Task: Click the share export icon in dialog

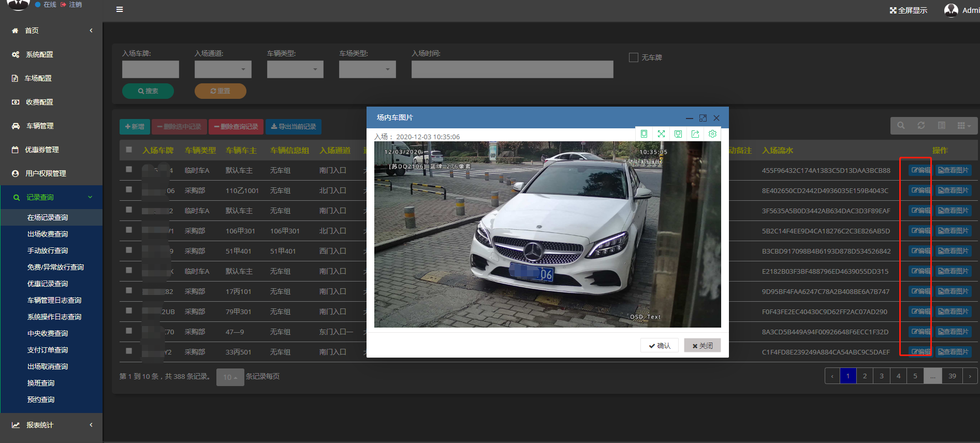Action: tap(695, 134)
